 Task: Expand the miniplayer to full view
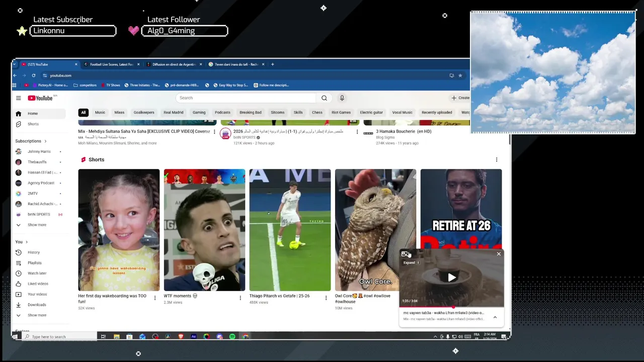coord(405,254)
